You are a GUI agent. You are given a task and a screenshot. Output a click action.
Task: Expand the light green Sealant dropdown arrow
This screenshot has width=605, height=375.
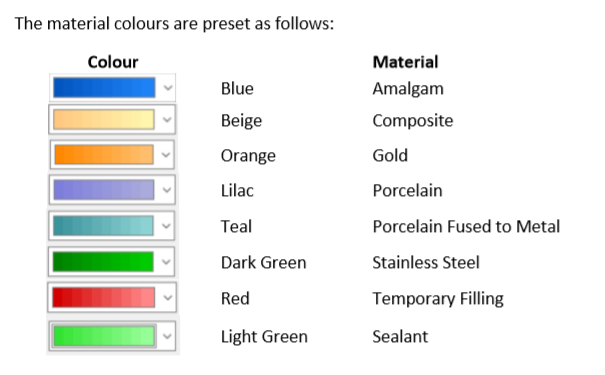[x=167, y=336]
